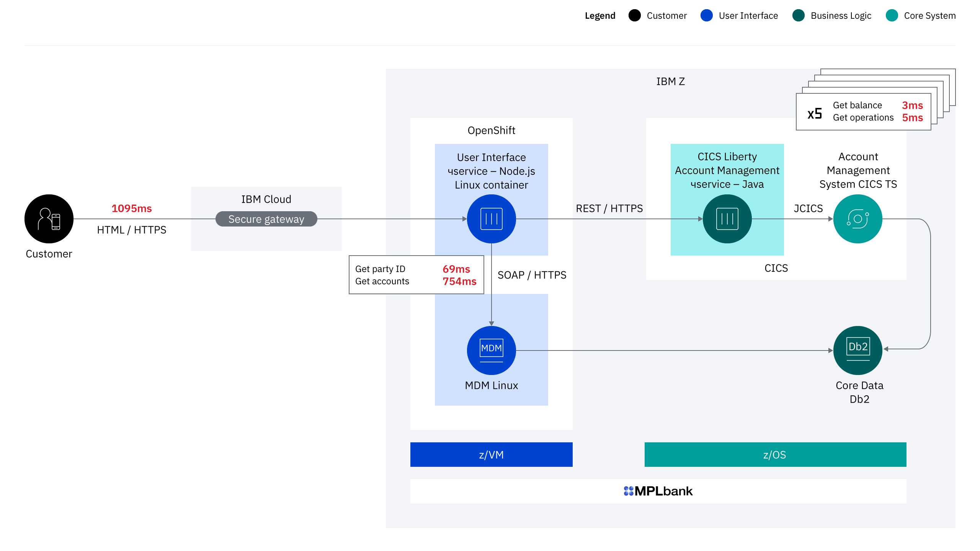Select the CICS Liberty Java microservice icon

coord(727,219)
